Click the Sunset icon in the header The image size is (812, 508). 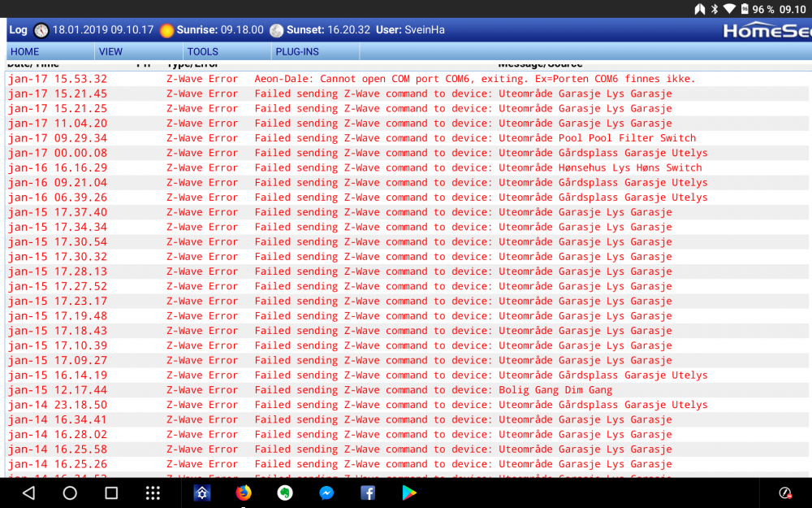pos(276,29)
